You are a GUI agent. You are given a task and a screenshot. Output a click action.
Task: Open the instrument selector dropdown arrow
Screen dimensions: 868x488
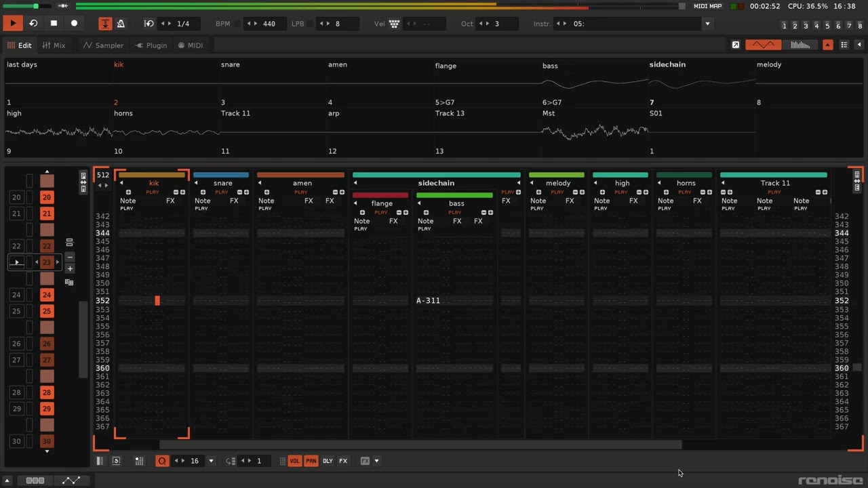[707, 24]
